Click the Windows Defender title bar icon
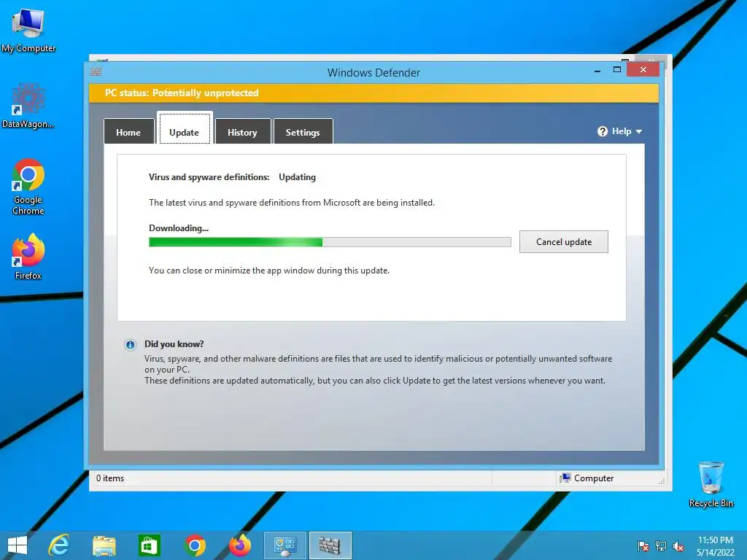Viewport: 747px width, 560px height. [96, 72]
